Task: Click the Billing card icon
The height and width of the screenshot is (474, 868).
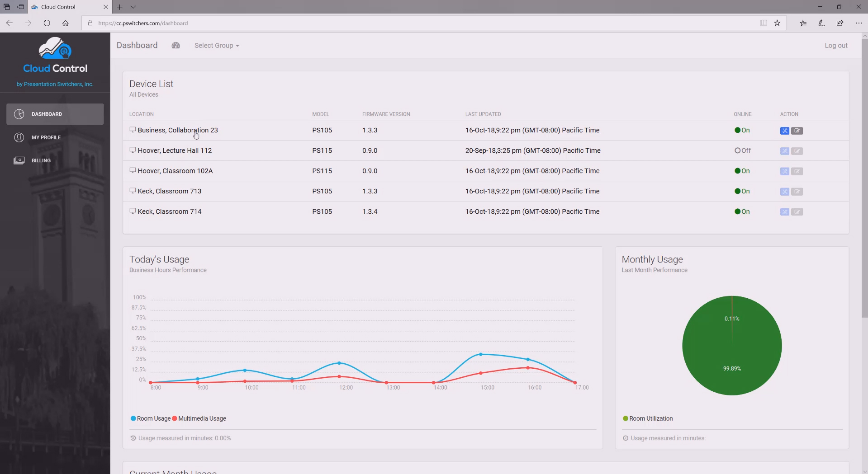Action: tap(19, 160)
